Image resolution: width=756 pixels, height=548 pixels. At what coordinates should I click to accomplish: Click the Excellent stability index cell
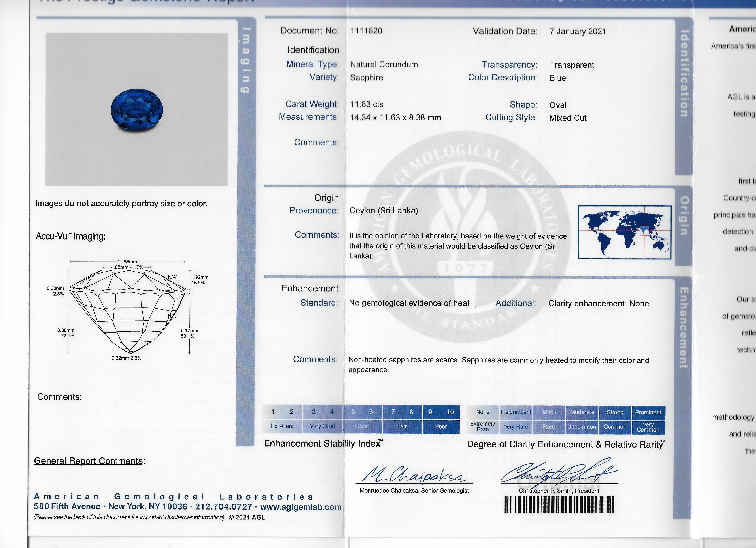point(282,426)
